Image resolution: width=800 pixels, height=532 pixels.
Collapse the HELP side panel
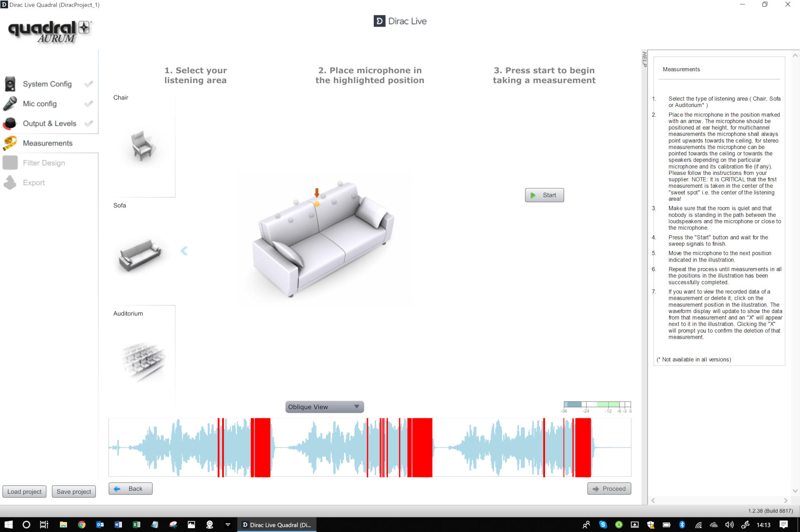point(644,60)
